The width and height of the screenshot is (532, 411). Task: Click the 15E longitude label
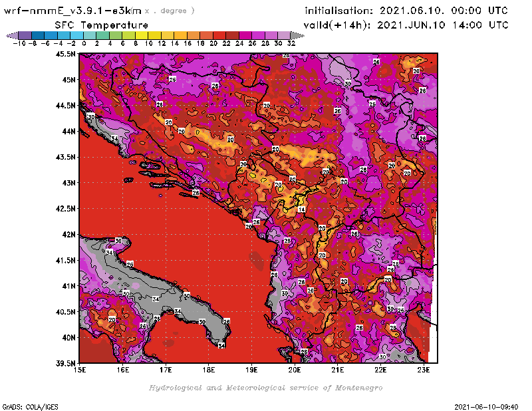click(80, 370)
